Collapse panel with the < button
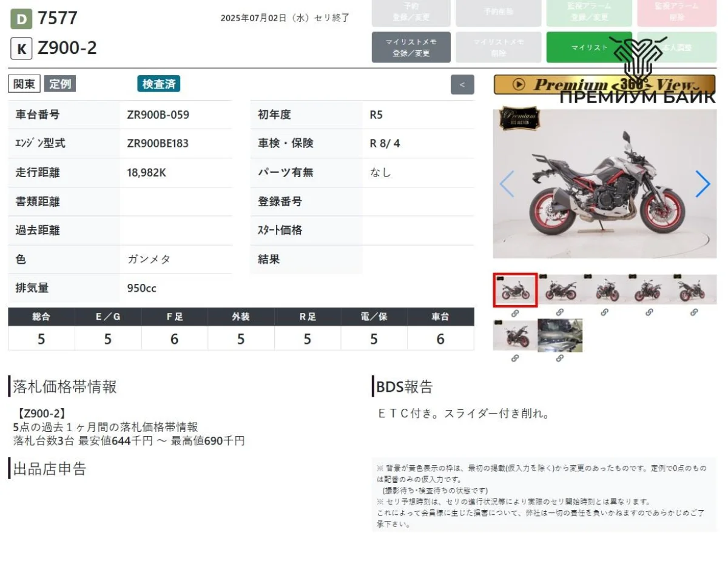This screenshot has height=561, width=728. pos(462,84)
